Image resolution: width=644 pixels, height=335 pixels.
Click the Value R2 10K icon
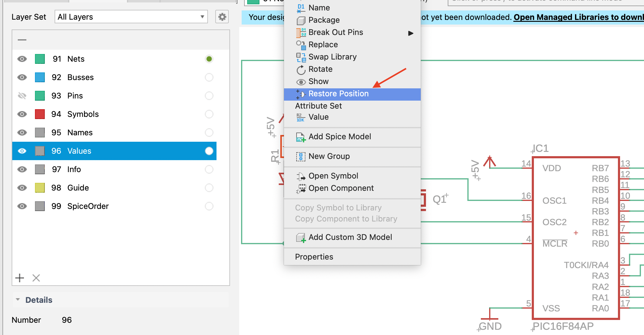(x=301, y=117)
